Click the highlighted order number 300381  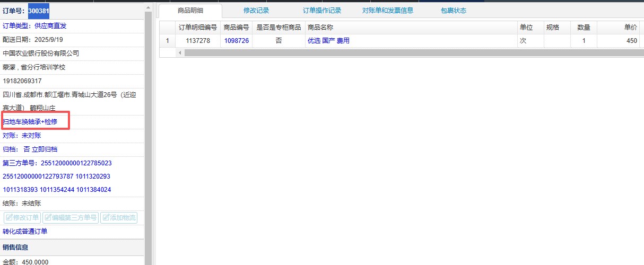click(x=39, y=11)
